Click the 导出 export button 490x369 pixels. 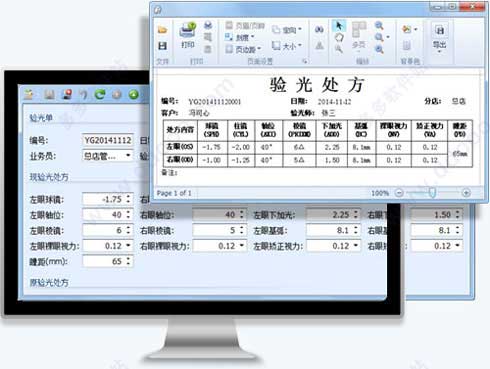[x=440, y=37]
